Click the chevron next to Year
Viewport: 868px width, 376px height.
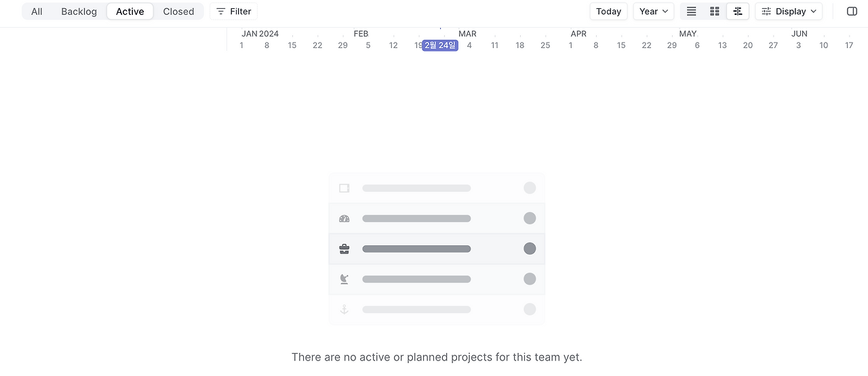[x=665, y=12]
